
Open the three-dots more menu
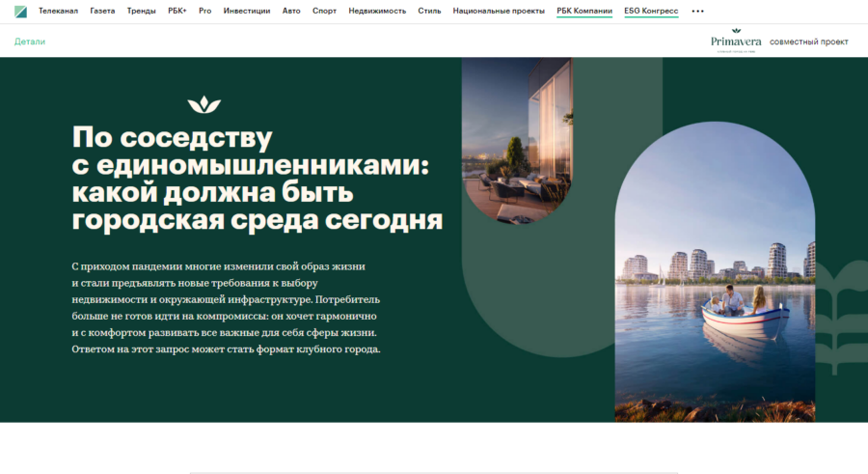pyautogui.click(x=698, y=12)
